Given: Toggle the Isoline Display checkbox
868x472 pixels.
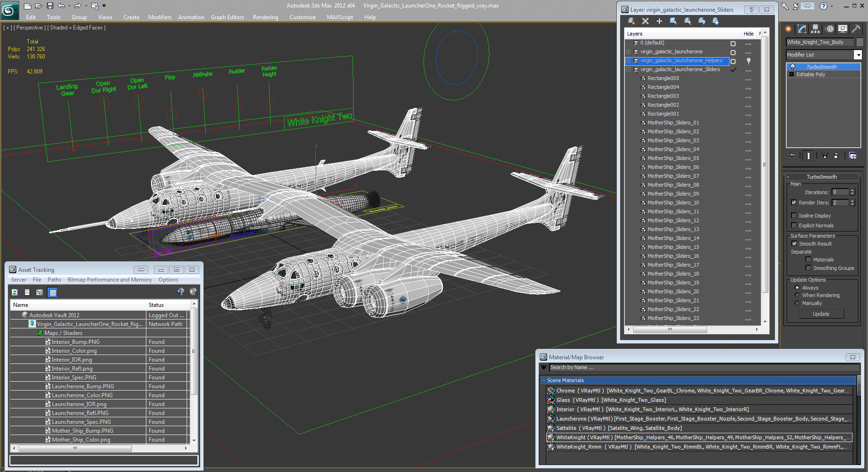Looking at the screenshot, I should (794, 216).
